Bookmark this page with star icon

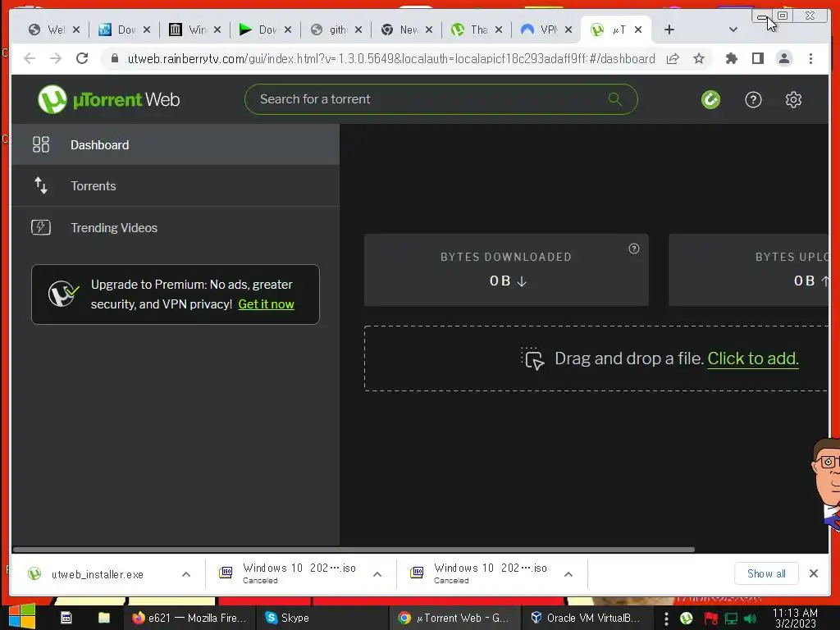699,59
